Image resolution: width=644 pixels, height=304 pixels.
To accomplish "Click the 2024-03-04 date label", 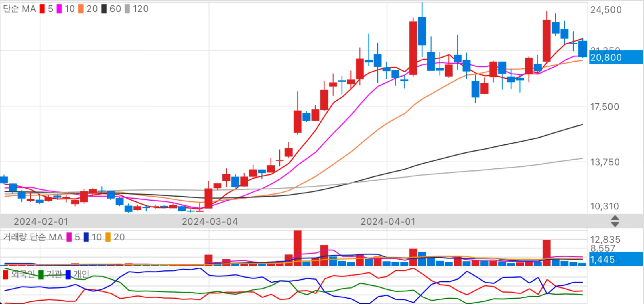I will coord(210,221).
